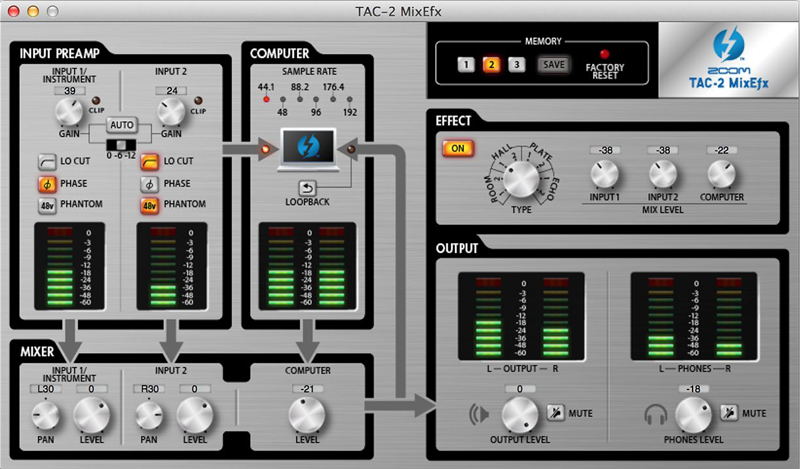
Task: Toggle Input 2 LO CUT filter icon
Action: [x=147, y=161]
